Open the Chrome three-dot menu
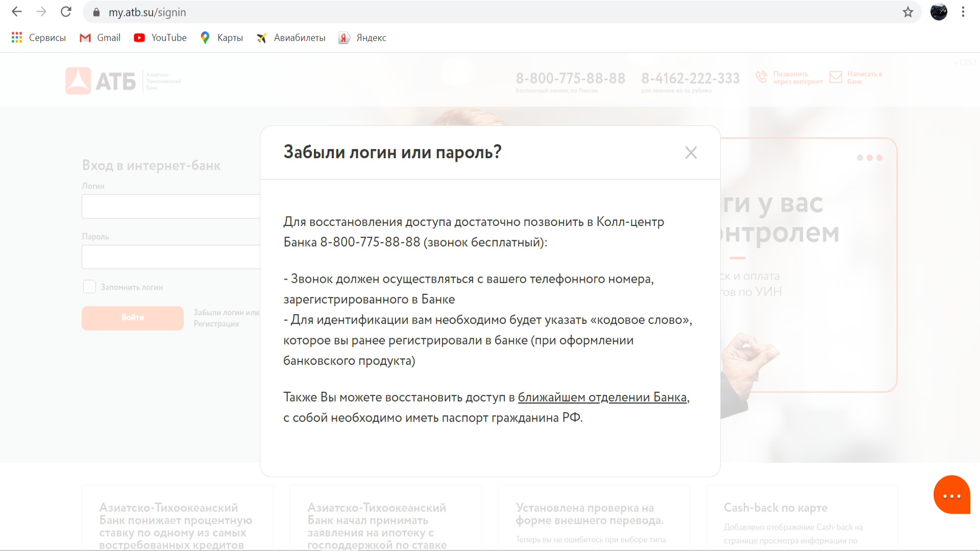 coord(963,12)
